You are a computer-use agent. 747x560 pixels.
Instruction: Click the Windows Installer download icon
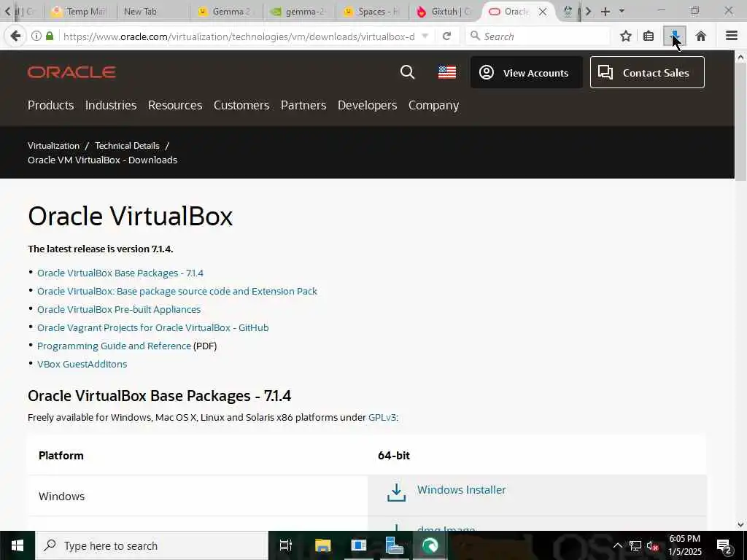pos(396,493)
